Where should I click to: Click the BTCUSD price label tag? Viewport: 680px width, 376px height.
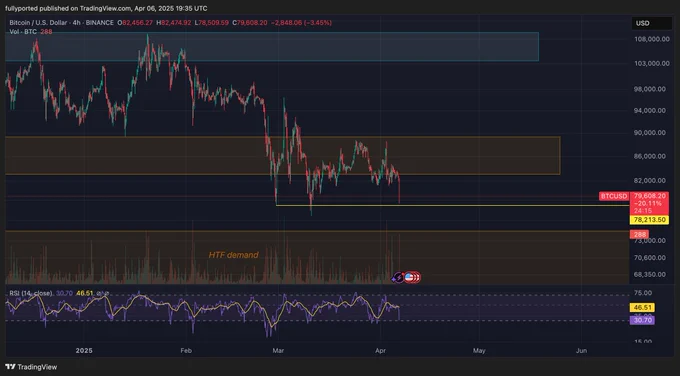pos(614,196)
